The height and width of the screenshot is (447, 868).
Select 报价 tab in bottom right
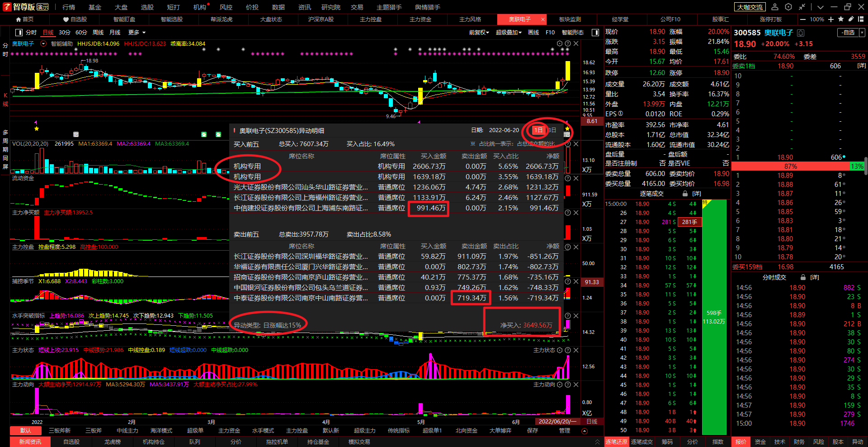(x=741, y=442)
